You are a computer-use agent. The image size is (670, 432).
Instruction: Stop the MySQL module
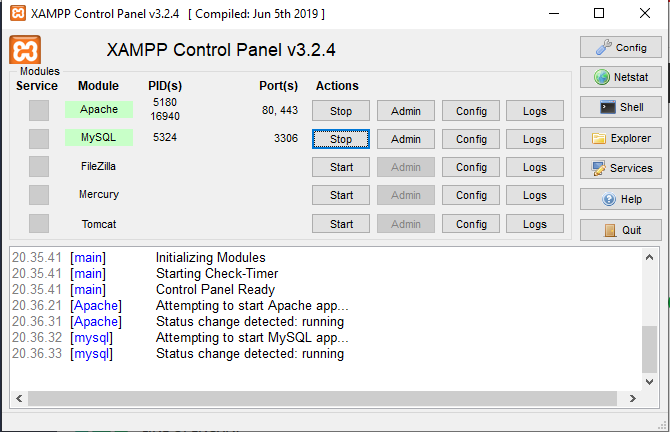tap(341, 139)
